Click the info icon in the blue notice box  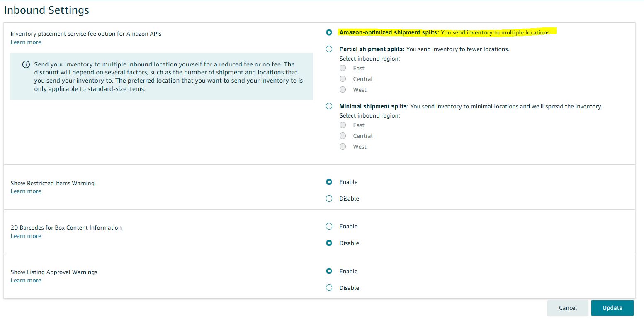click(x=26, y=64)
